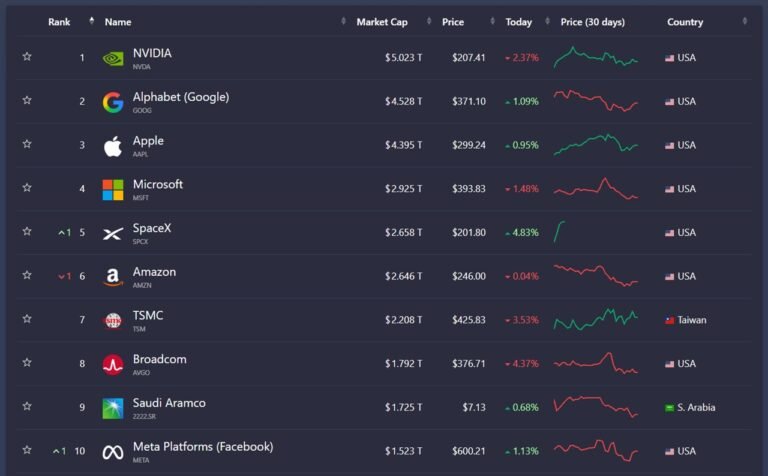Open the TSMC company name link
The height and width of the screenshot is (476, 768).
coord(148,315)
